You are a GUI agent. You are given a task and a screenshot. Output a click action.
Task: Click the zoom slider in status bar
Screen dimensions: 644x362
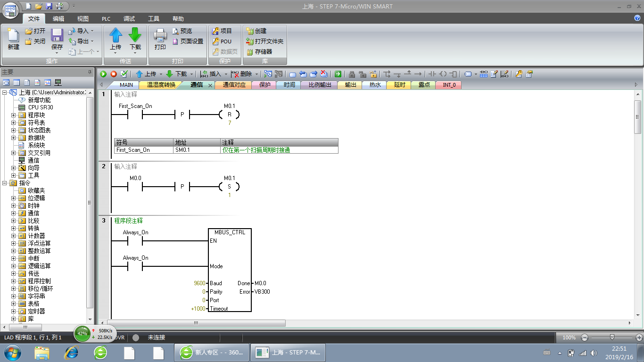[611, 337]
